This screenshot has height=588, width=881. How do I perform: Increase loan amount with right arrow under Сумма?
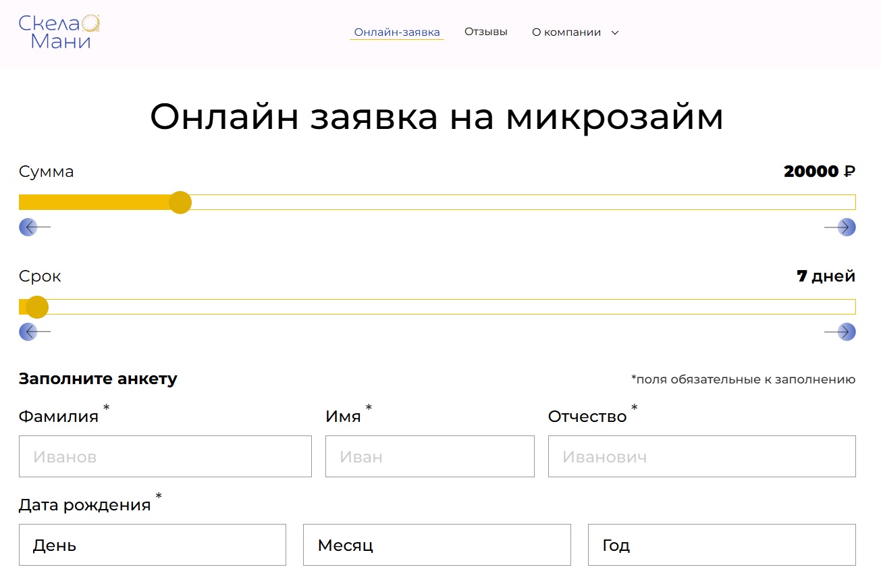click(840, 228)
